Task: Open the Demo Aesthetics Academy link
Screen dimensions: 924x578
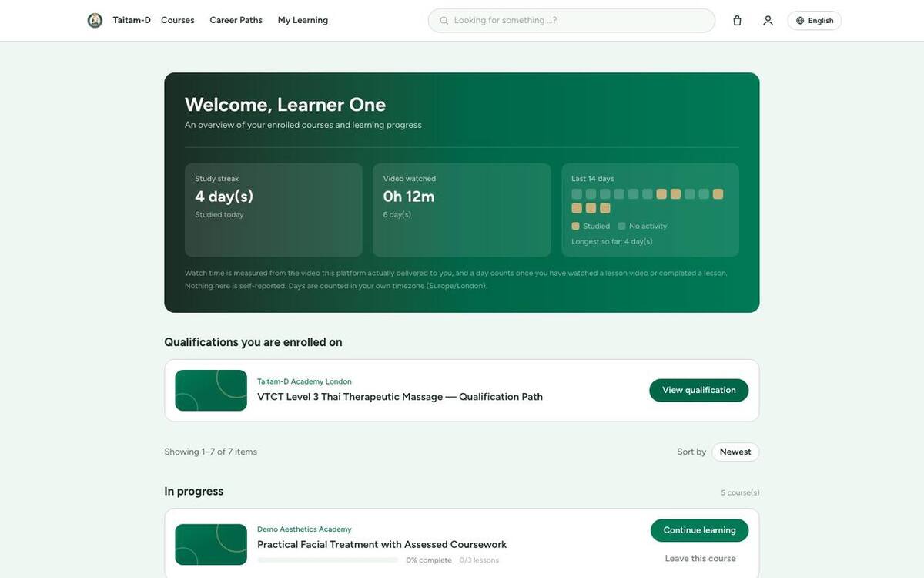Action: [x=304, y=529]
